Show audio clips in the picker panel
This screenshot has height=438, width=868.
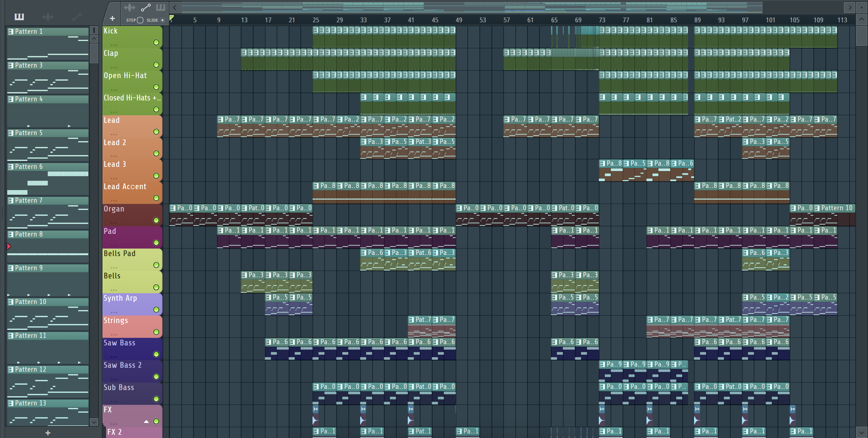[x=48, y=17]
